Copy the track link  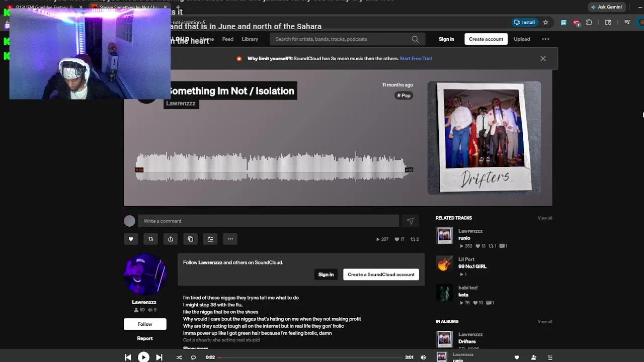tap(190, 239)
